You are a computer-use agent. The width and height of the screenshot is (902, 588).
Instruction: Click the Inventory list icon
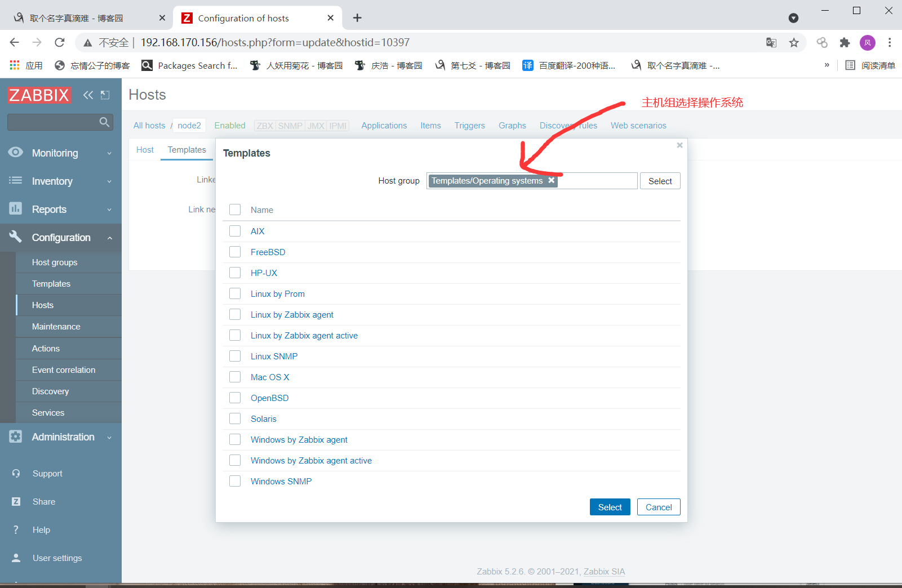[x=16, y=181]
